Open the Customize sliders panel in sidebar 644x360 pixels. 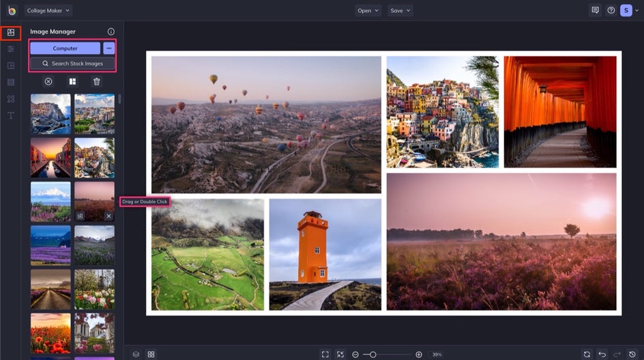[11, 49]
